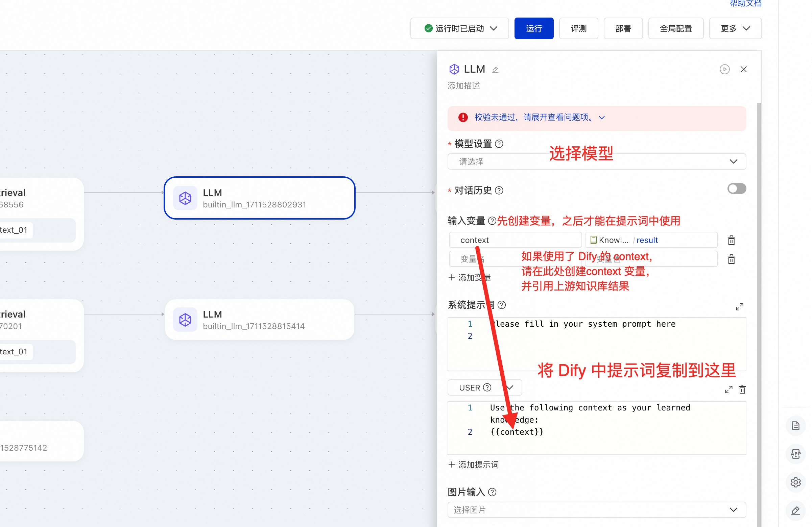Toggle the 对话历史 switch
812x527 pixels.
pyautogui.click(x=737, y=189)
